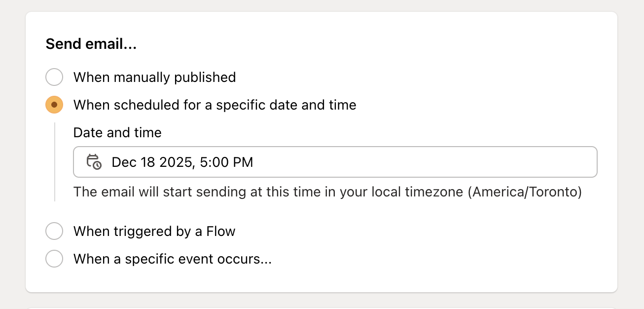The image size is (644, 309).
Task: Click the scheduled value "Dec 18 2025, 5:00 PM"
Action: (x=182, y=162)
